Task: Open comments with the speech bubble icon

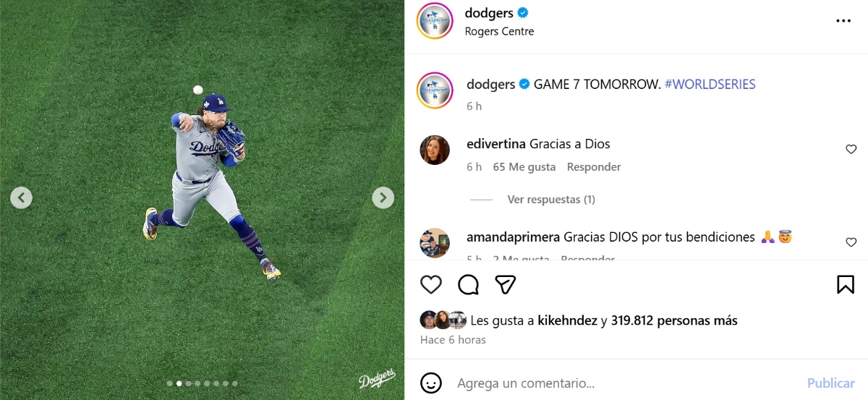Action: (469, 285)
